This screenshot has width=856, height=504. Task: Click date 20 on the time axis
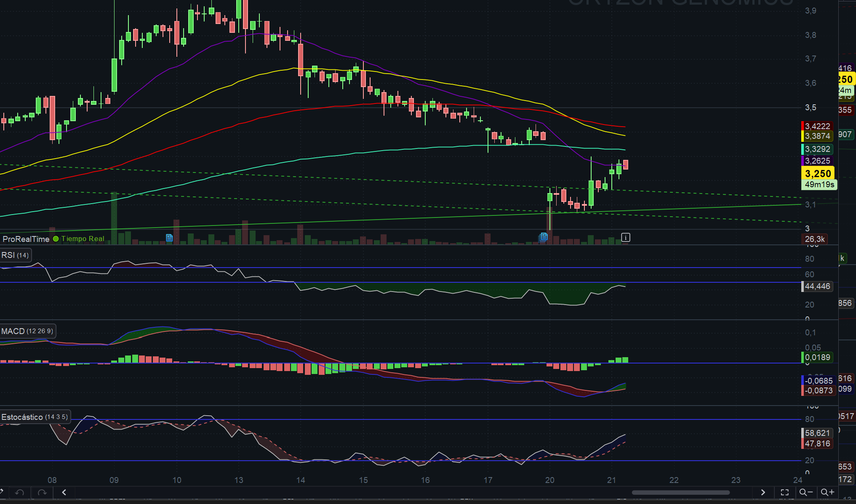click(549, 480)
